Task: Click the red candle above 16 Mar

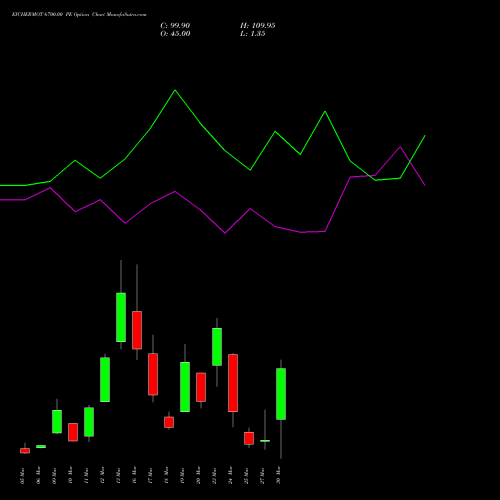Action: coord(137,330)
